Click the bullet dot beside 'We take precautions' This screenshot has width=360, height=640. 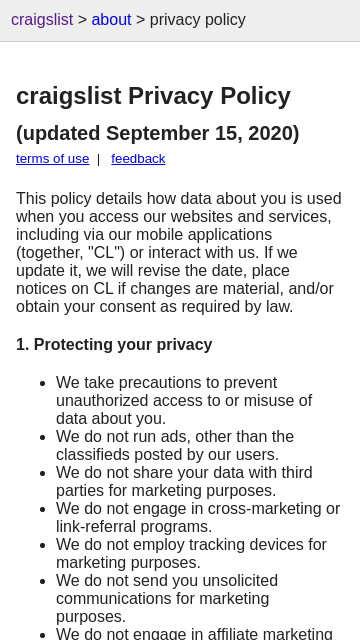pyautogui.click(x=42, y=384)
